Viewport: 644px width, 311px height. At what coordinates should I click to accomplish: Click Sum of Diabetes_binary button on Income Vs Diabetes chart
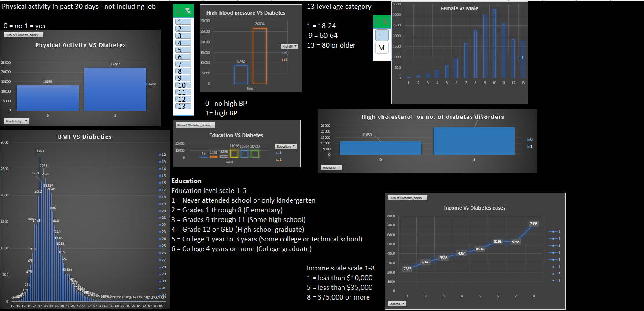coord(407,197)
